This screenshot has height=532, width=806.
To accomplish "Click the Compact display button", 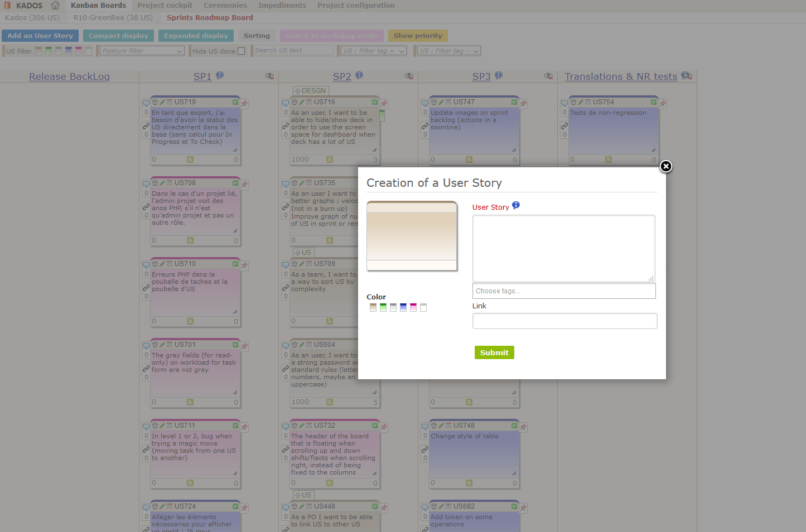I will [118, 36].
